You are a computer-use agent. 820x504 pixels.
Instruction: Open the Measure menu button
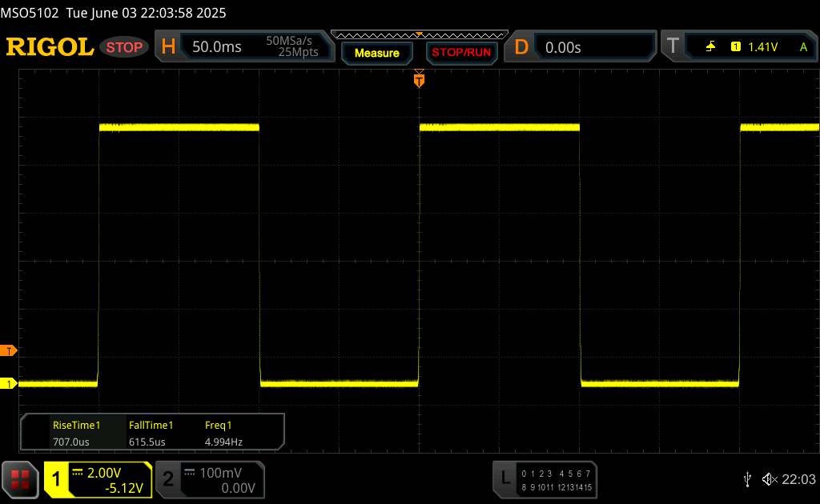(x=376, y=53)
